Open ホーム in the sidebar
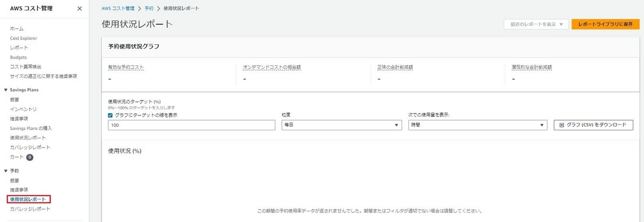 click(x=17, y=28)
